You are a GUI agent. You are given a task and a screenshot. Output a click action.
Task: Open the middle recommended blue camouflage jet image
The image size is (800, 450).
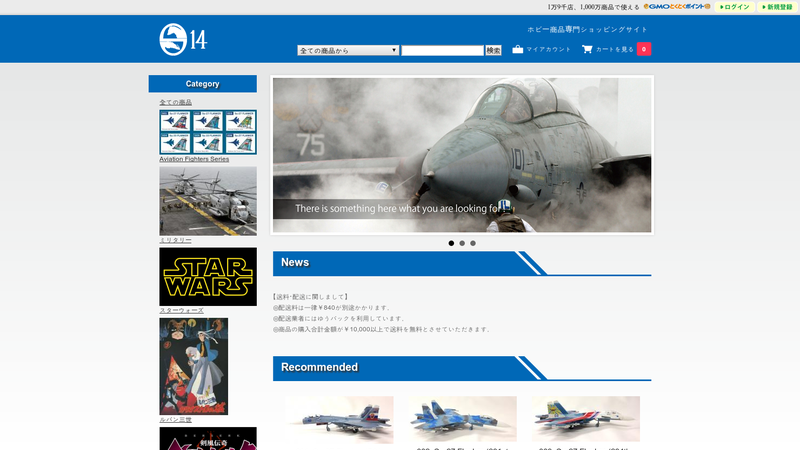(x=462, y=419)
